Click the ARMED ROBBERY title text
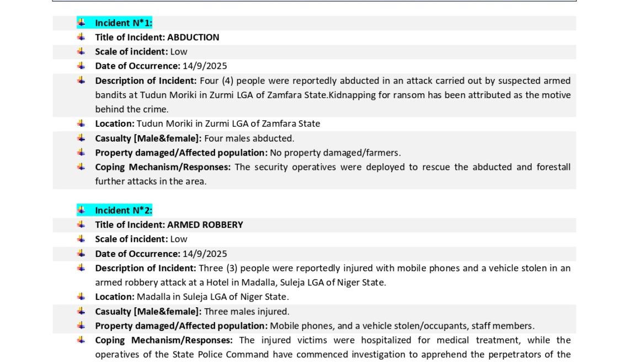 pyautogui.click(x=205, y=225)
